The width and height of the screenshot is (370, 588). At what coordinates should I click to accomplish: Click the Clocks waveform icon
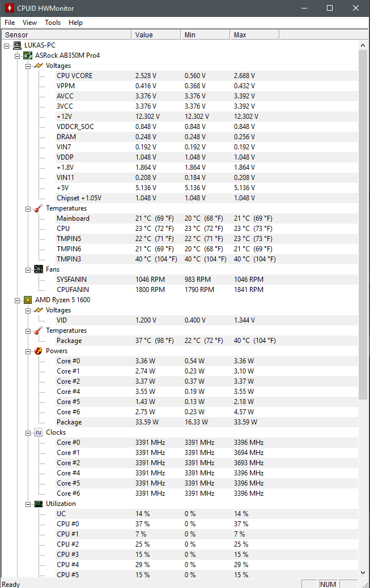[x=39, y=432]
